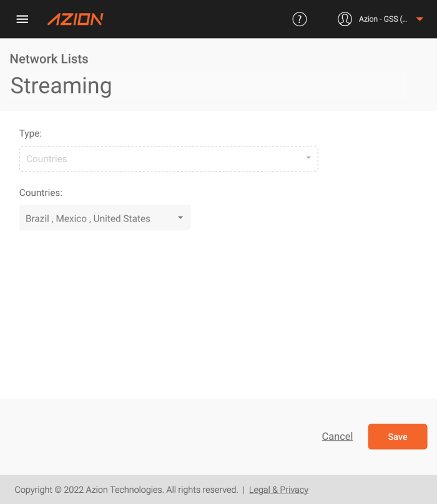
Task: Click the Countries list caret arrow
Action: [180, 218]
